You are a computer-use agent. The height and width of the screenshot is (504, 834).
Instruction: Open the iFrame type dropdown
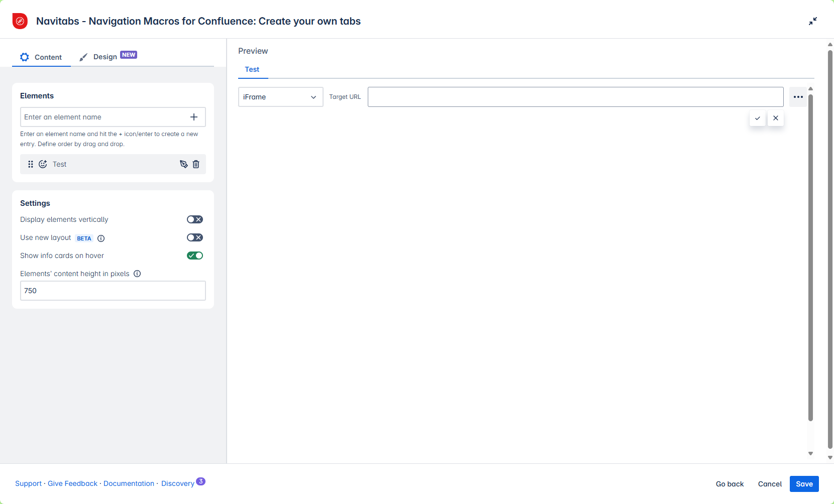(280, 97)
